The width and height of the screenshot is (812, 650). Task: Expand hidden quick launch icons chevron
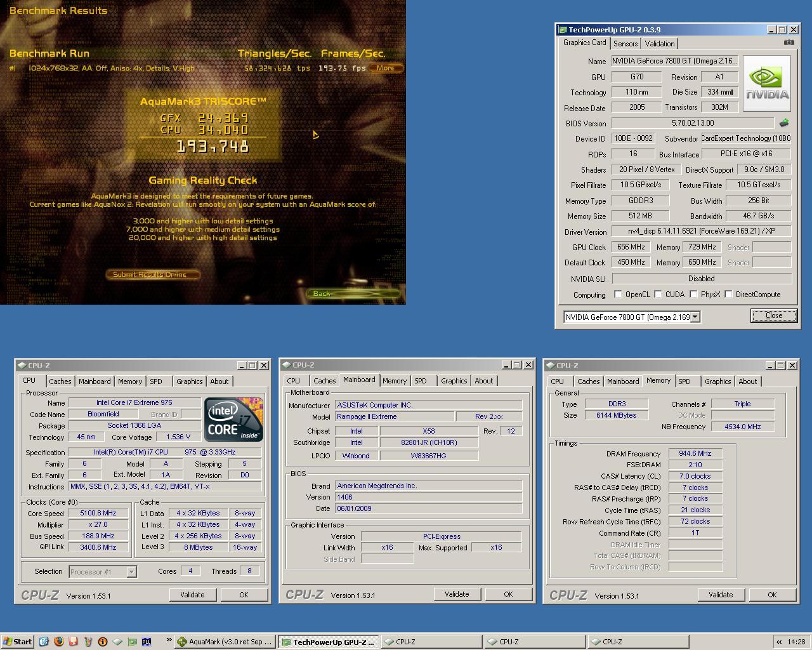click(169, 640)
